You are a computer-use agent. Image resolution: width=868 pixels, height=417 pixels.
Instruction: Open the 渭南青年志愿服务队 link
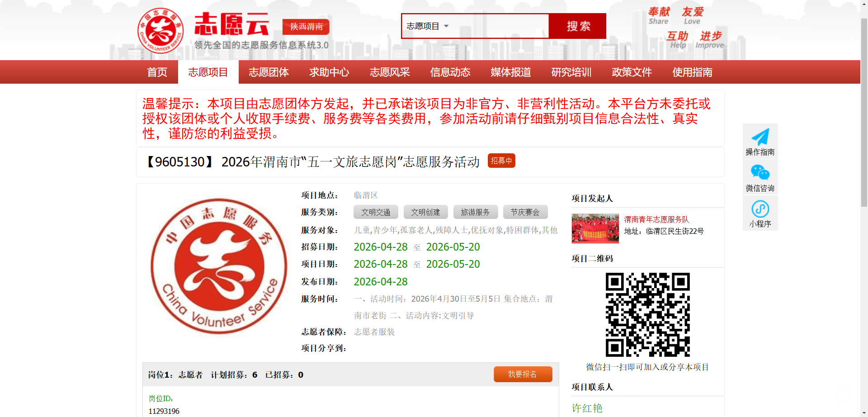coord(656,219)
